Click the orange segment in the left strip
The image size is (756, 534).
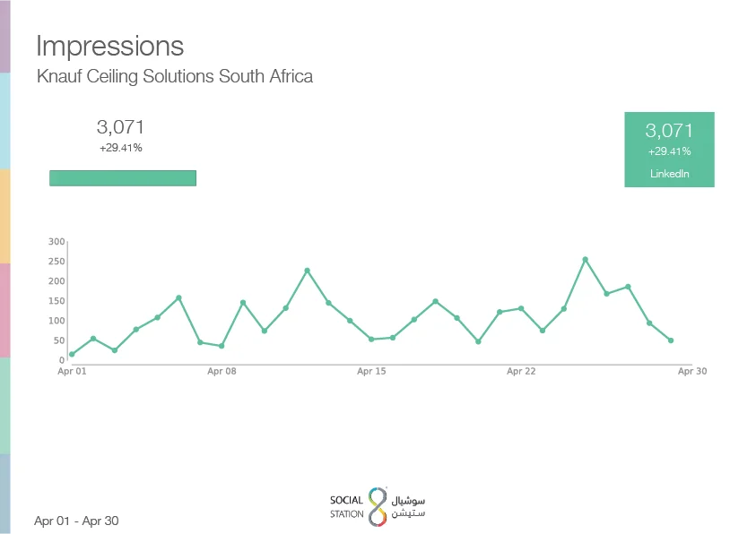pos(4,215)
